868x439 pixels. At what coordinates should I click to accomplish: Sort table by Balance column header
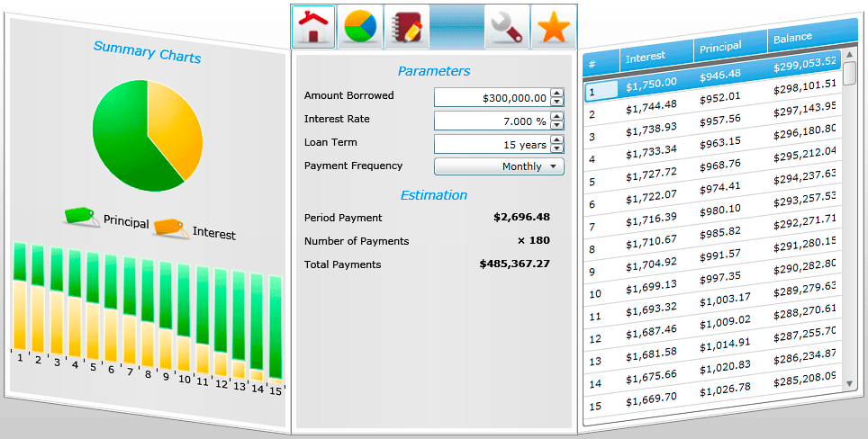point(811,37)
